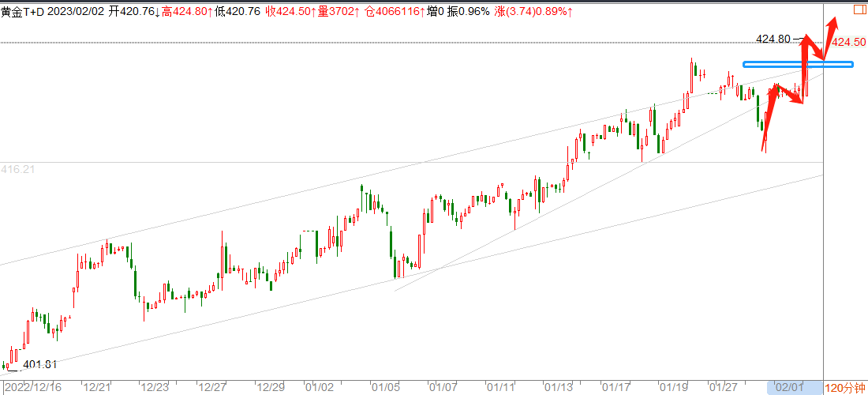Select the 01/17 date on time axis
The height and width of the screenshot is (395, 868).
[615, 388]
